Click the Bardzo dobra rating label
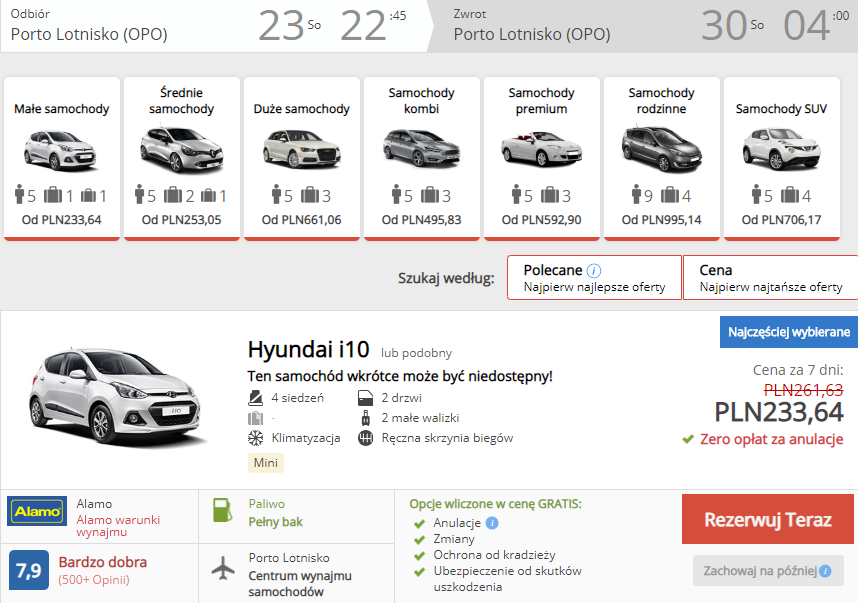Viewport: 858px width, 603px height. coord(103,563)
